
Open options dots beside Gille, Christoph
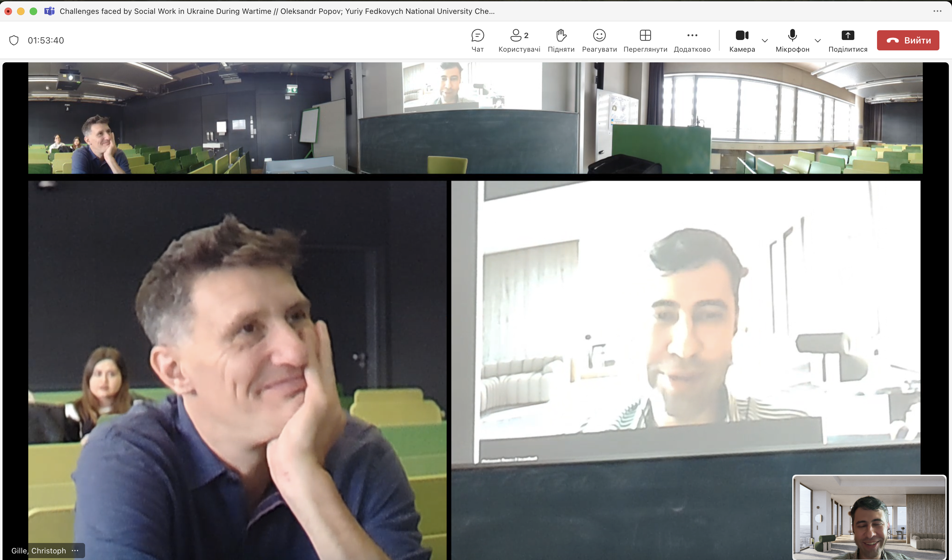coord(75,550)
